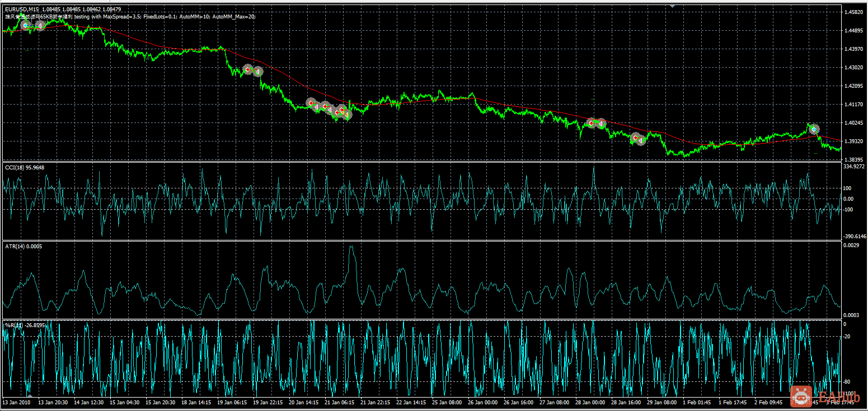Image resolution: width=868 pixels, height=411 pixels.
Task: Click time label 15 Jan 04:30
Action: 124,402
